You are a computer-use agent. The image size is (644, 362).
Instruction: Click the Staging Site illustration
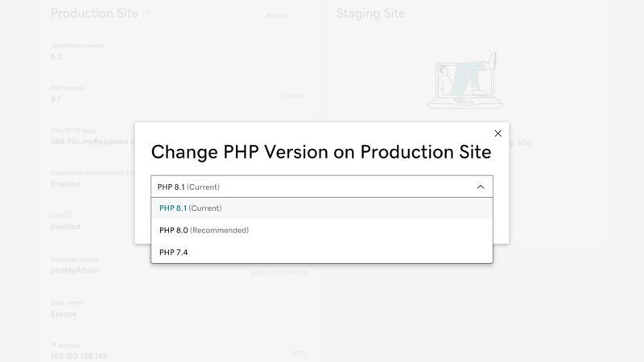click(x=465, y=82)
